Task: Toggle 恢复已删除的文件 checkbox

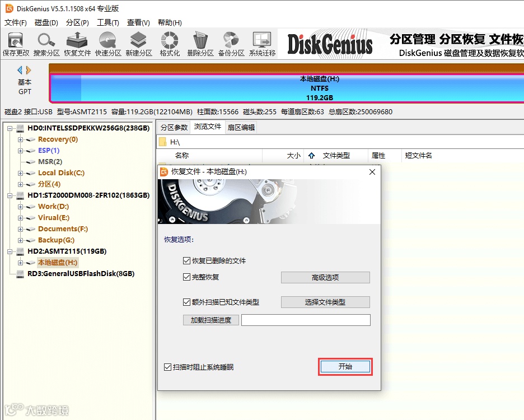Action: tap(186, 260)
